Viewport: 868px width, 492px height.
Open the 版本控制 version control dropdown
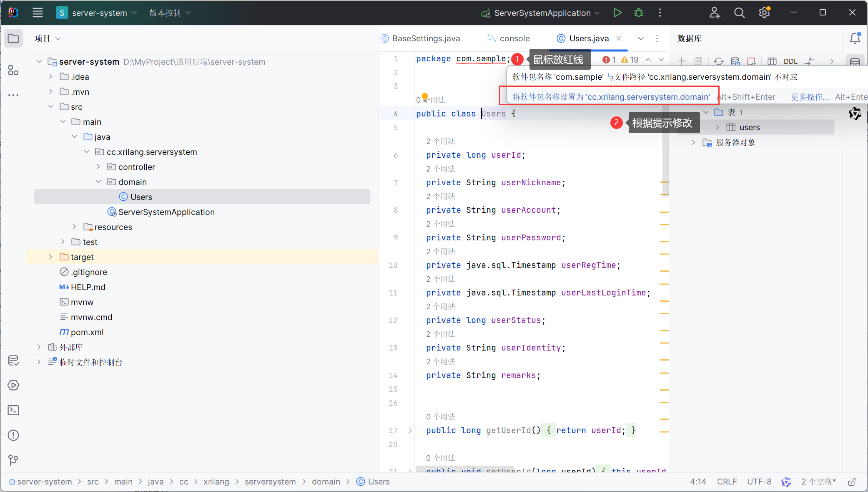[x=170, y=13]
